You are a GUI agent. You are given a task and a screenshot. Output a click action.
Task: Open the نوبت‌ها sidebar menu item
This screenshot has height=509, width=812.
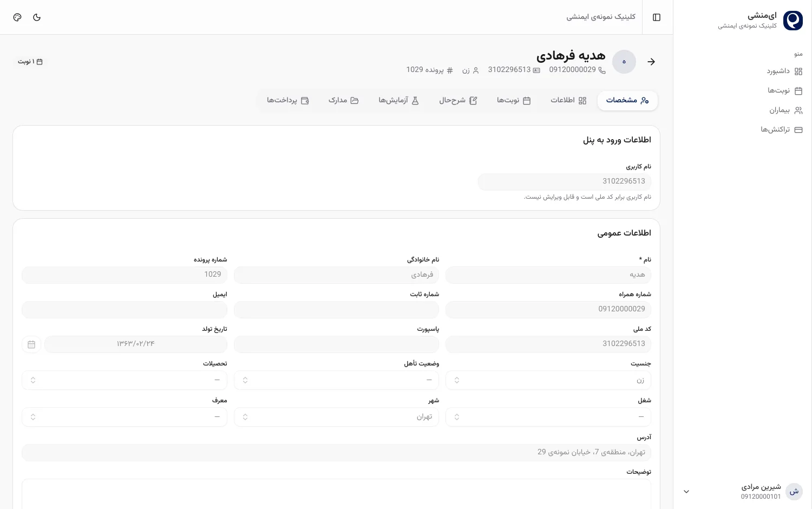[784, 90]
